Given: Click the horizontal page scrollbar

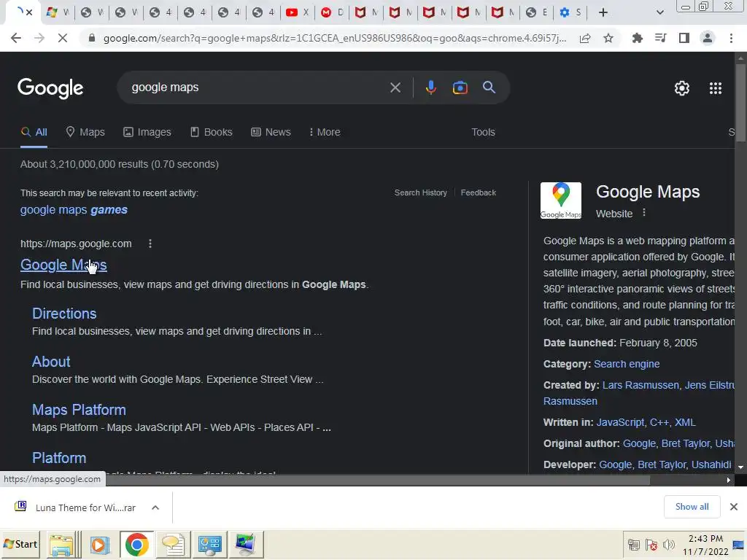Looking at the screenshot, I should pyautogui.click(x=376, y=481).
